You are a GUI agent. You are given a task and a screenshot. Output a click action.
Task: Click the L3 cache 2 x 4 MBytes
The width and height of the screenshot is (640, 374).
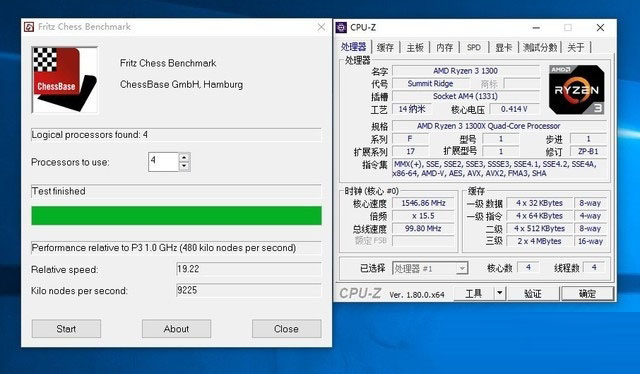539,241
